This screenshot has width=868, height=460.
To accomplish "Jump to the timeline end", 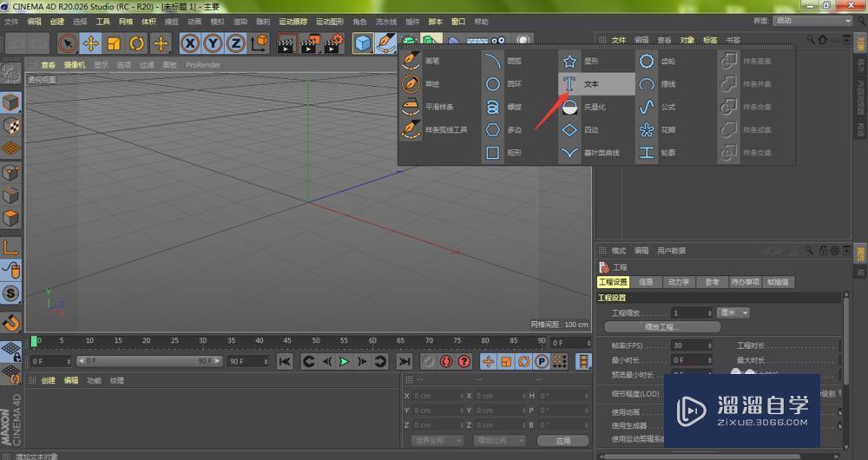I will [404, 361].
